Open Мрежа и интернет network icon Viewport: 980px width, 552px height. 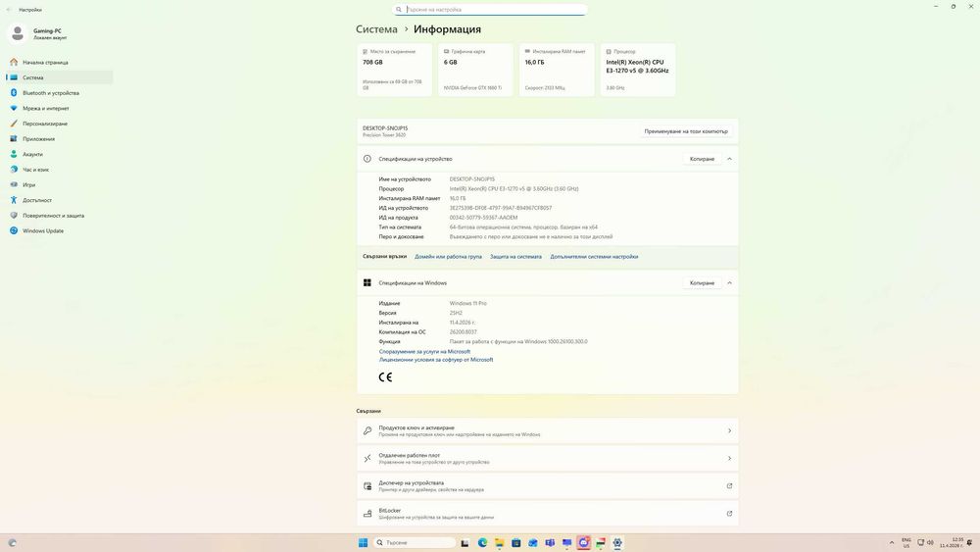tap(14, 108)
